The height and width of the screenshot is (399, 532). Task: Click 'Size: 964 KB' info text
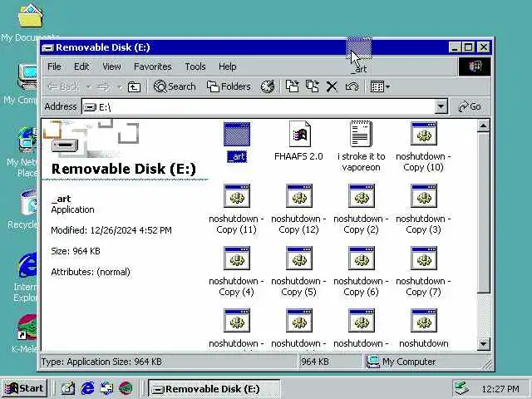click(76, 251)
